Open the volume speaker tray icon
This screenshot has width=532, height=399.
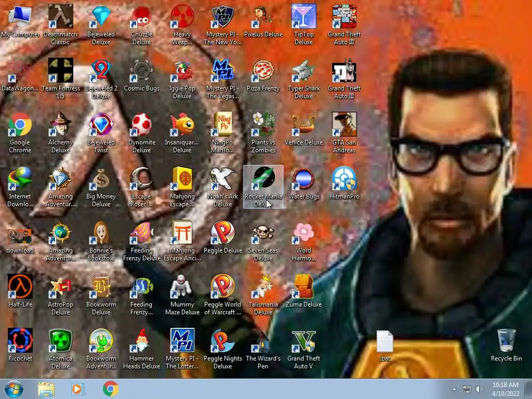point(480,389)
